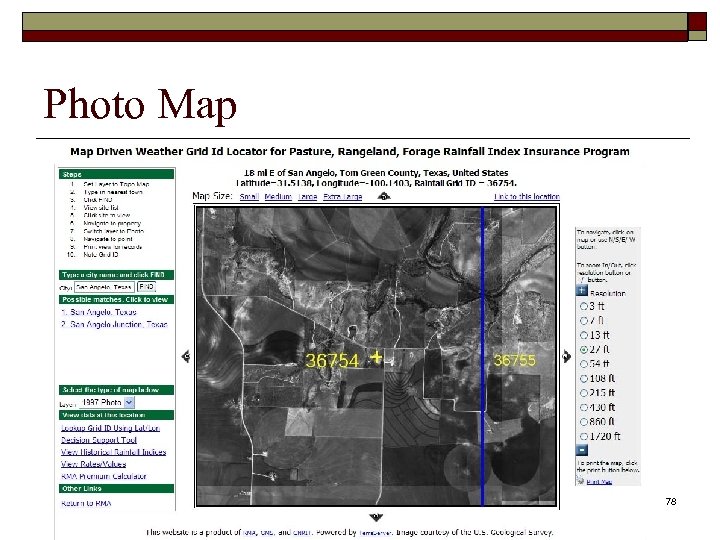The width and height of the screenshot is (720, 540).
Task: Zoom in with the blue plus button
Action: 582,291
